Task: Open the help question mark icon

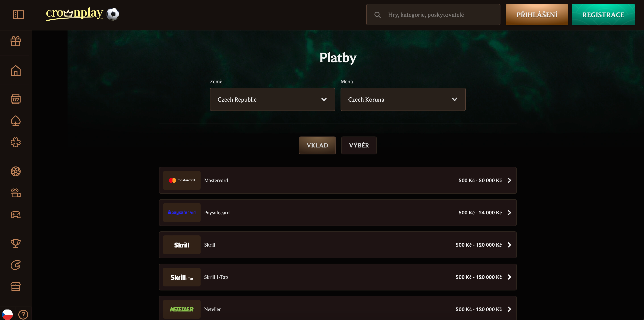Action: (23, 314)
